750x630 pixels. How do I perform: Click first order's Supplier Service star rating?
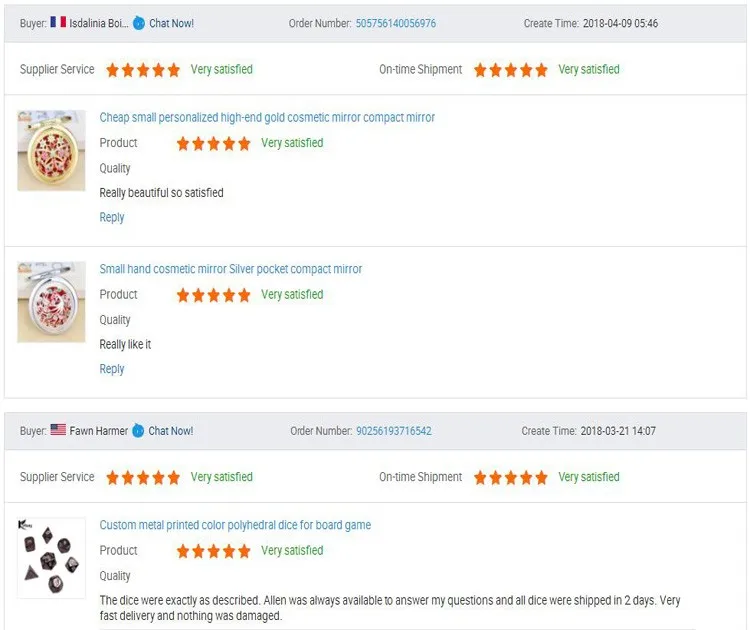[143, 70]
